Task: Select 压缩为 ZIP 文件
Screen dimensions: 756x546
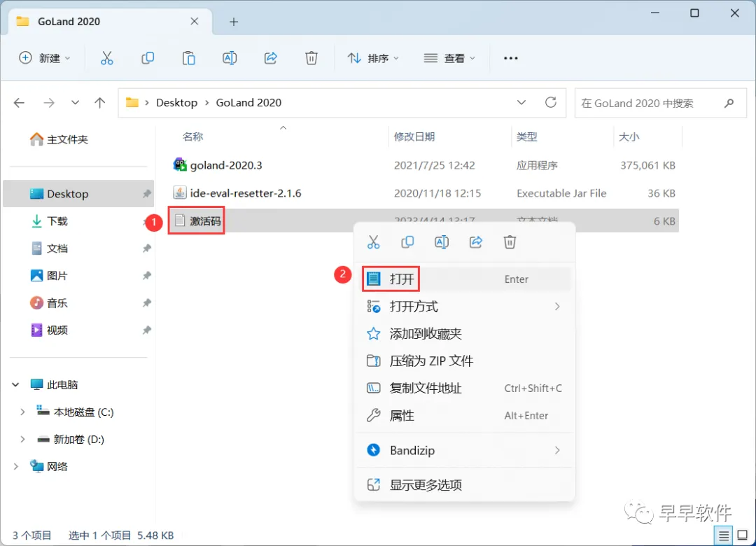Action: tap(465, 360)
